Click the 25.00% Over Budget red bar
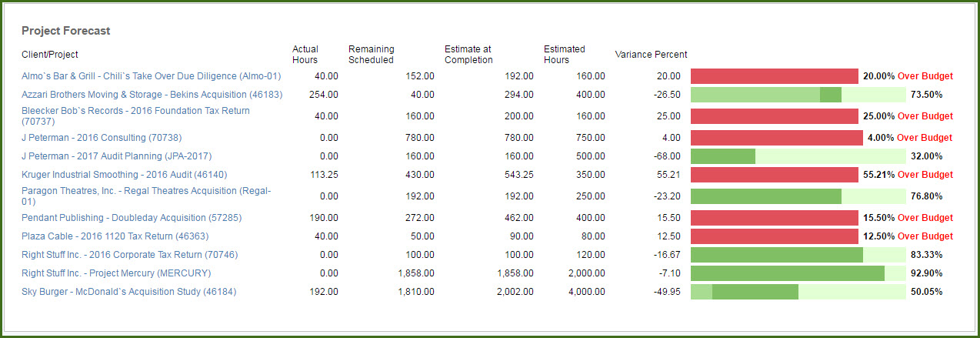This screenshot has width=980, height=338. pos(775,116)
